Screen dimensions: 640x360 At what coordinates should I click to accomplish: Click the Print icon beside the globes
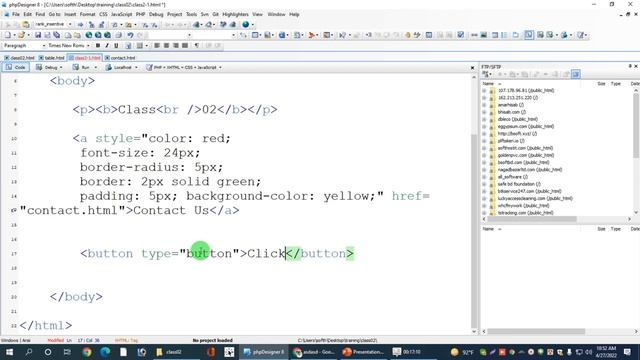tap(118, 35)
